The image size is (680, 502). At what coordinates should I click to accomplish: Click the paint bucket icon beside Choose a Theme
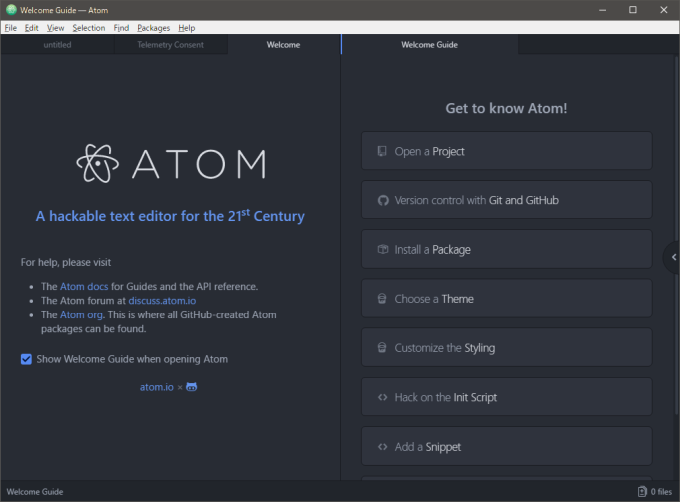[382, 299]
